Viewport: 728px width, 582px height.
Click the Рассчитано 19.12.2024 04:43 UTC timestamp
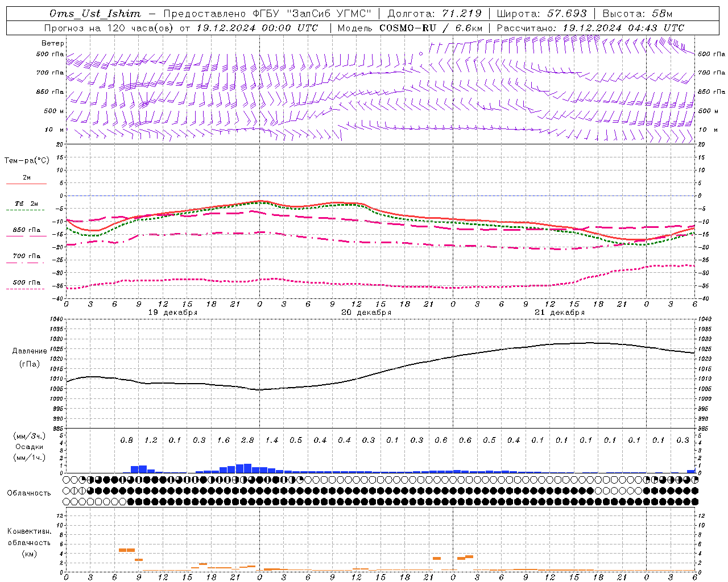coord(590,28)
